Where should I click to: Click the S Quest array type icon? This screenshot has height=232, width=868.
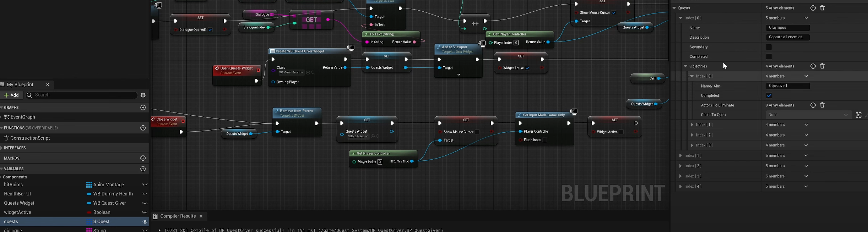coord(89,222)
